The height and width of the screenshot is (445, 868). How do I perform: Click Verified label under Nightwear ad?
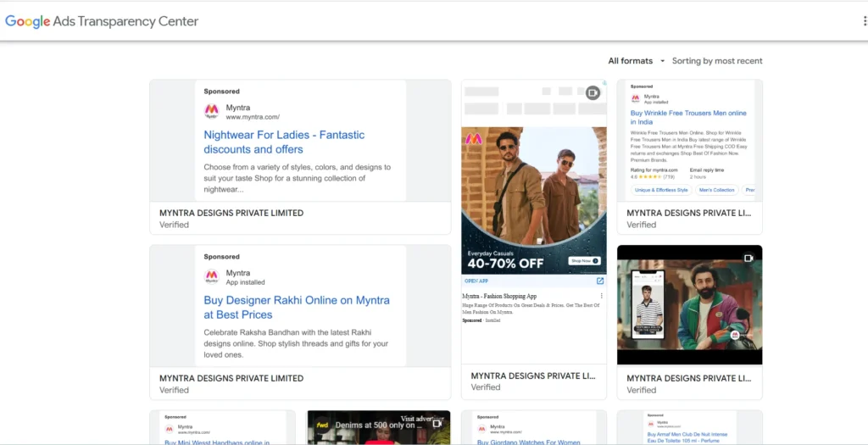(174, 225)
